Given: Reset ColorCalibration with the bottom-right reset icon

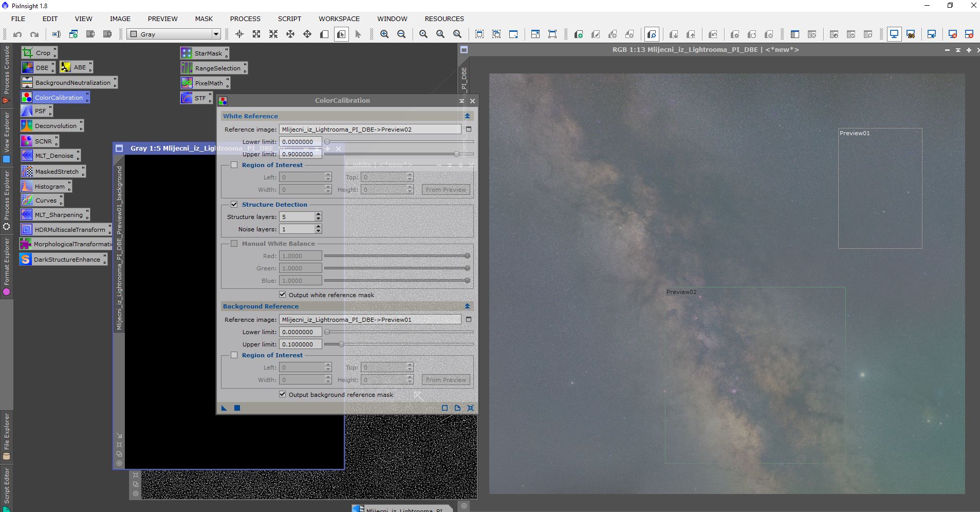Looking at the screenshot, I should [x=470, y=408].
